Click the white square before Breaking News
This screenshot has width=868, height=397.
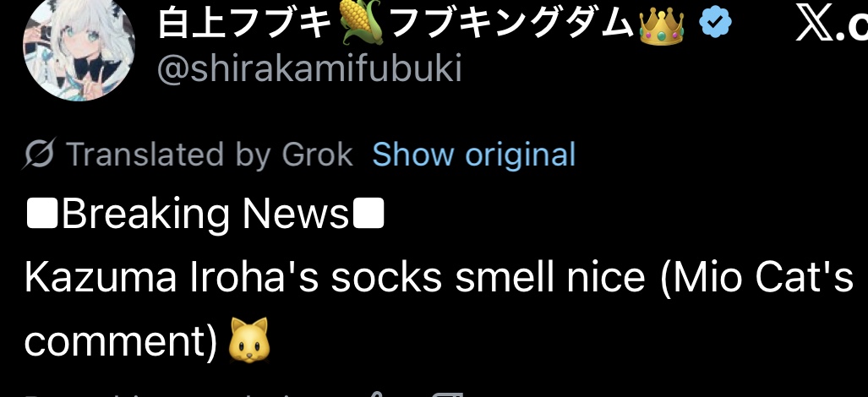point(42,215)
